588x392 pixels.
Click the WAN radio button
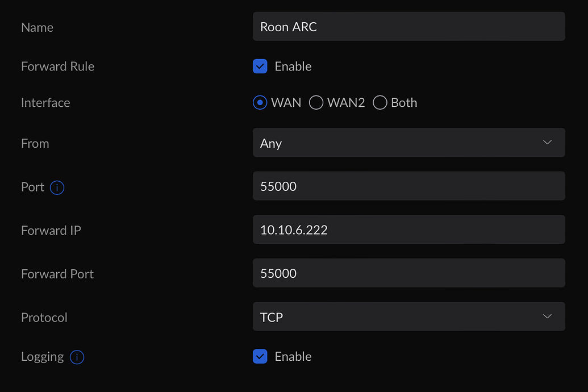point(260,102)
